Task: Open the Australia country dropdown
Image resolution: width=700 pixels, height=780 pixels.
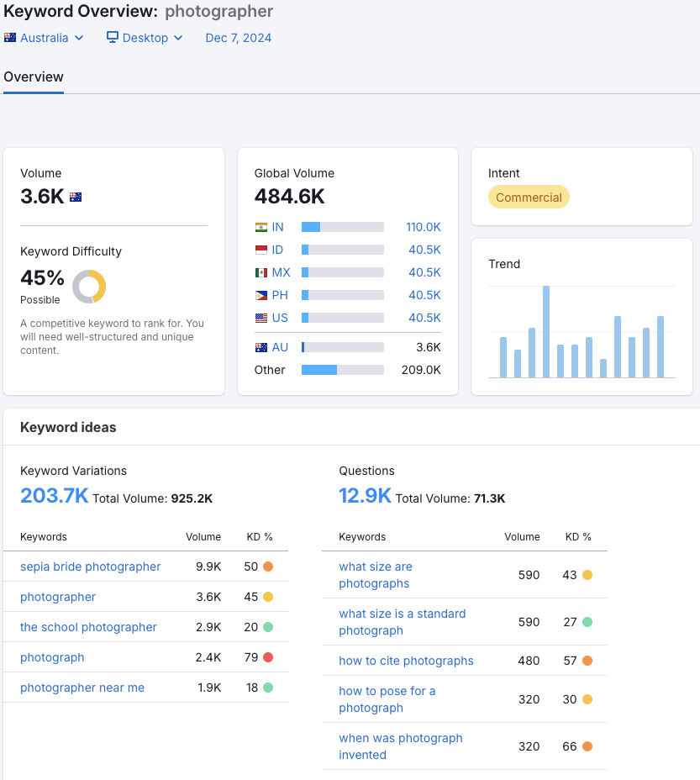Action: (x=44, y=38)
